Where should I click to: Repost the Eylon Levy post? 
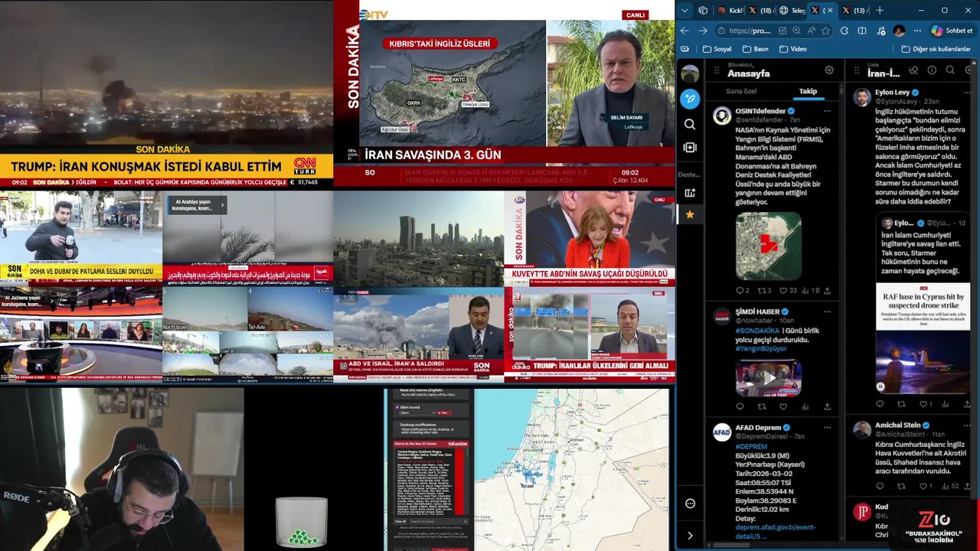coord(901,403)
